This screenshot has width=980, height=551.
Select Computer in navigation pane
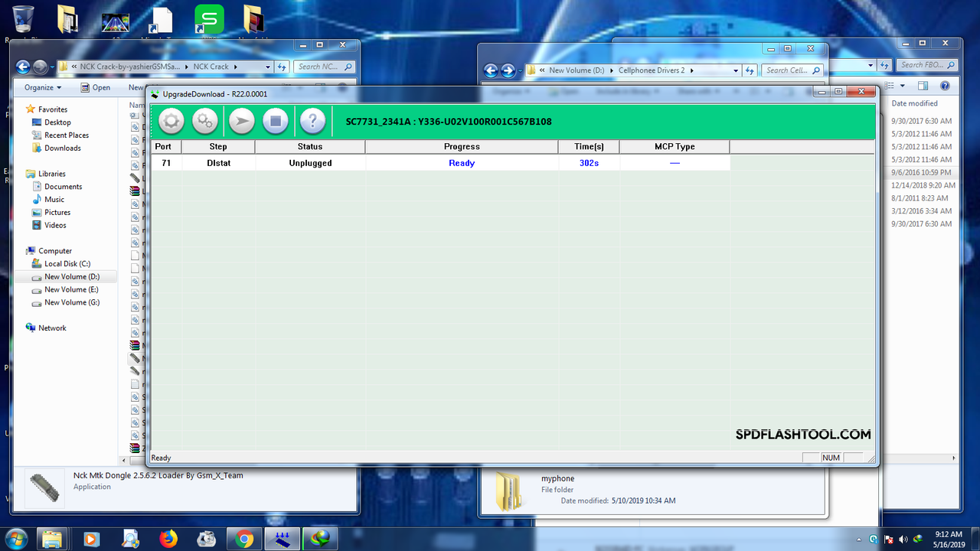55,251
